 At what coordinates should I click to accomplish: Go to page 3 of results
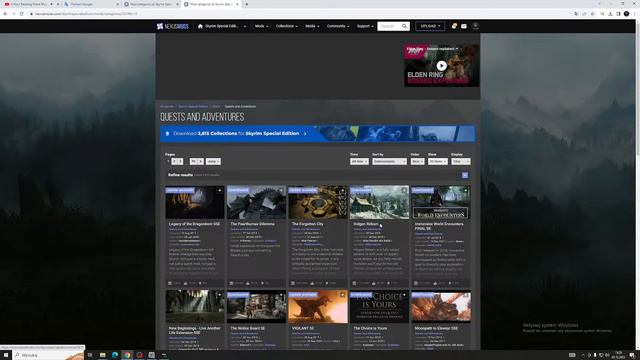click(180, 162)
